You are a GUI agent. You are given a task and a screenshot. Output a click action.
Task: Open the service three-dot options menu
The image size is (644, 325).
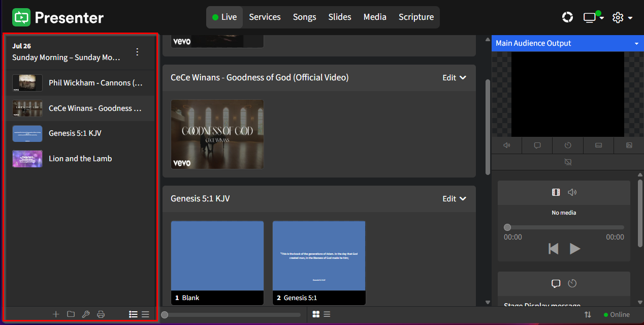point(137,52)
